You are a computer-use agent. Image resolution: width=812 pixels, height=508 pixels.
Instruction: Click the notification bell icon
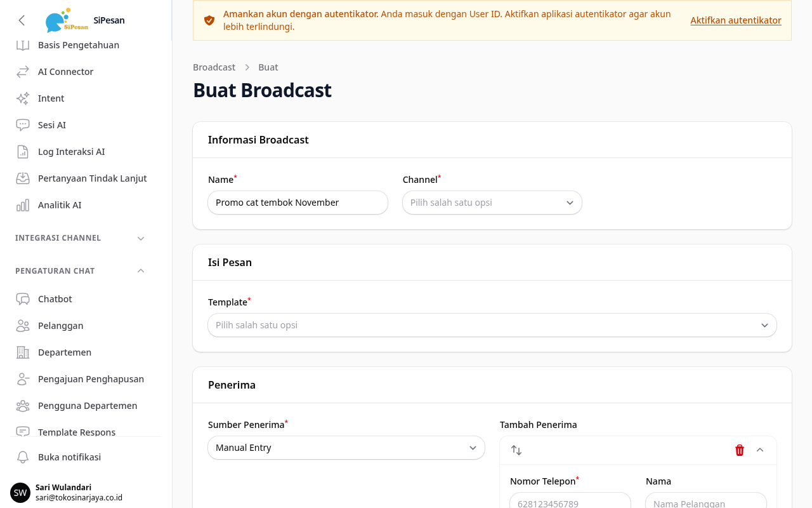click(23, 457)
